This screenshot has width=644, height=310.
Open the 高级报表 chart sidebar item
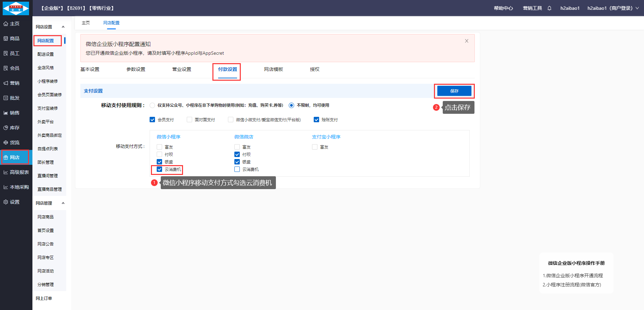[16, 172]
